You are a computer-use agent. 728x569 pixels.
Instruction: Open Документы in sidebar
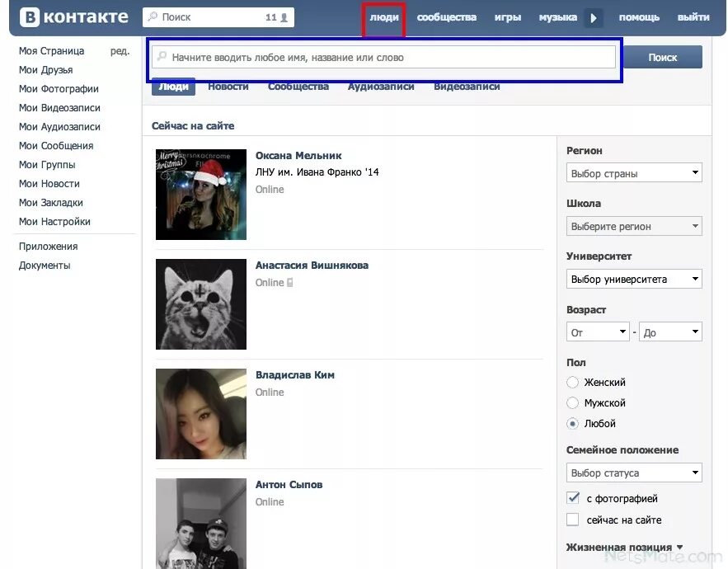45,266
